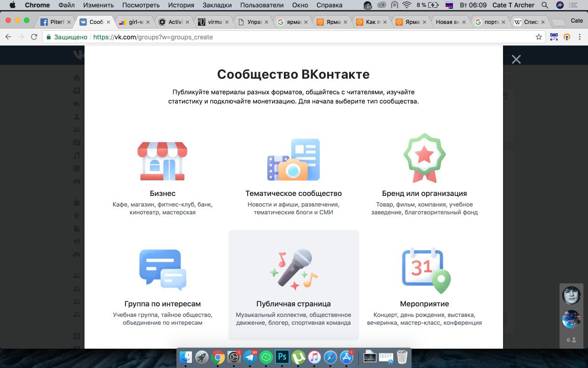
Task: Open Safari from the Dock
Action: [330, 357]
